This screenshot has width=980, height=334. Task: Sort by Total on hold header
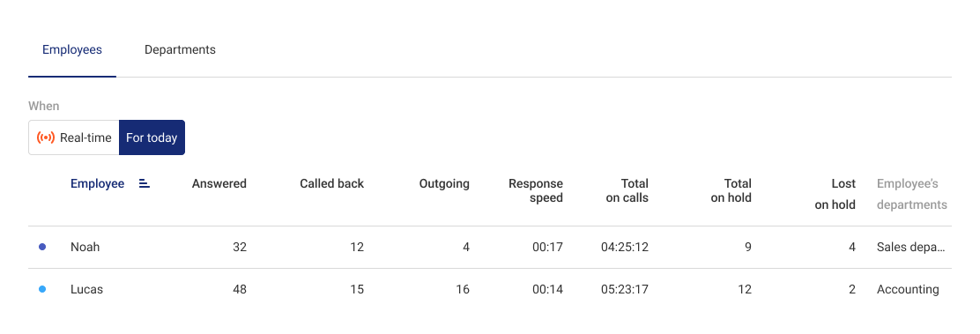[x=731, y=190]
